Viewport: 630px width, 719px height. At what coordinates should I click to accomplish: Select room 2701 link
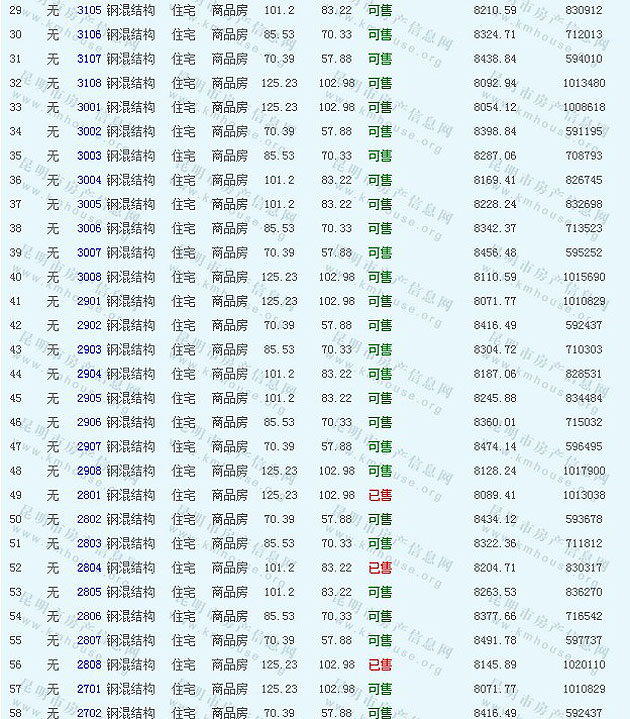(89, 689)
